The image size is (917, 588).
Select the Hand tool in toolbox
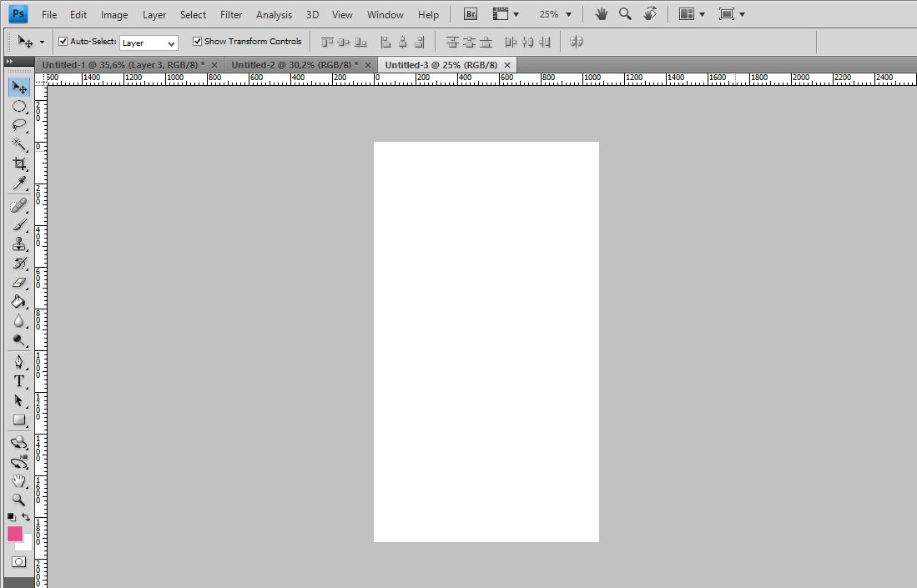19,481
